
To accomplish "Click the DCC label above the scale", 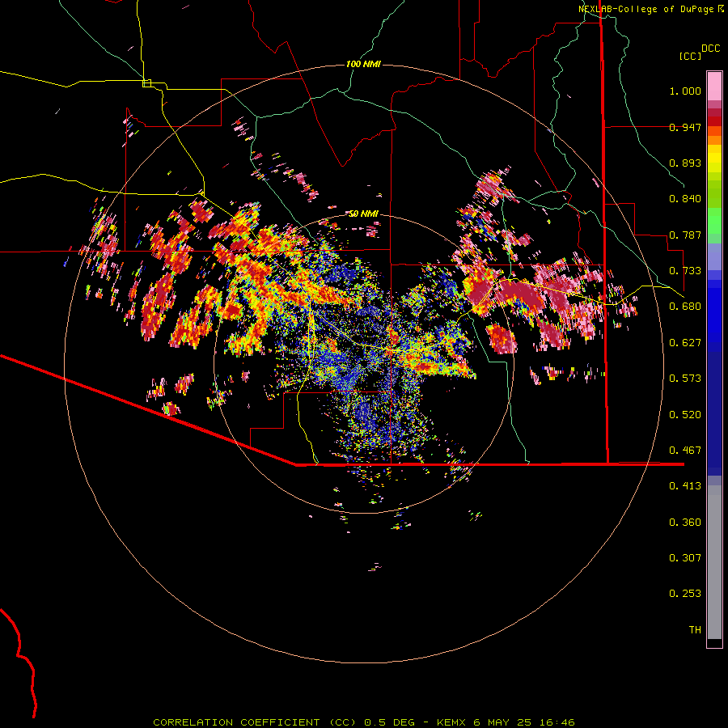I will (710, 49).
